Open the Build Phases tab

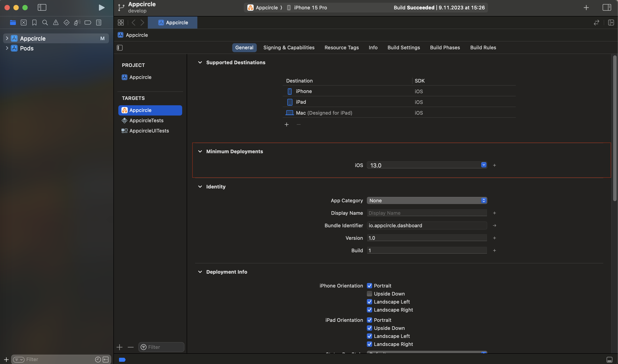(445, 48)
